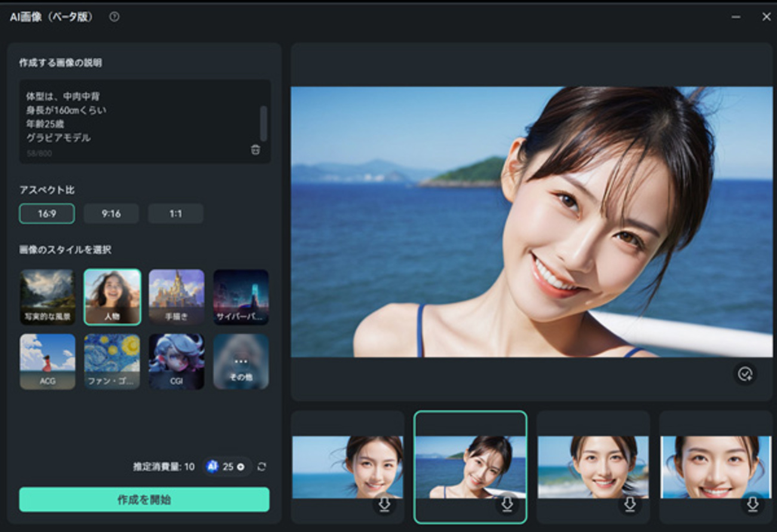The image size is (777, 532).
Task: Click the description box scrollbar
Action: coord(264,123)
